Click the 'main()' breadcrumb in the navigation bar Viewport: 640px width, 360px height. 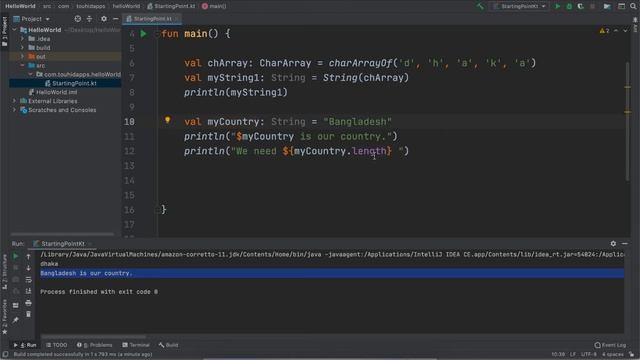point(214,6)
